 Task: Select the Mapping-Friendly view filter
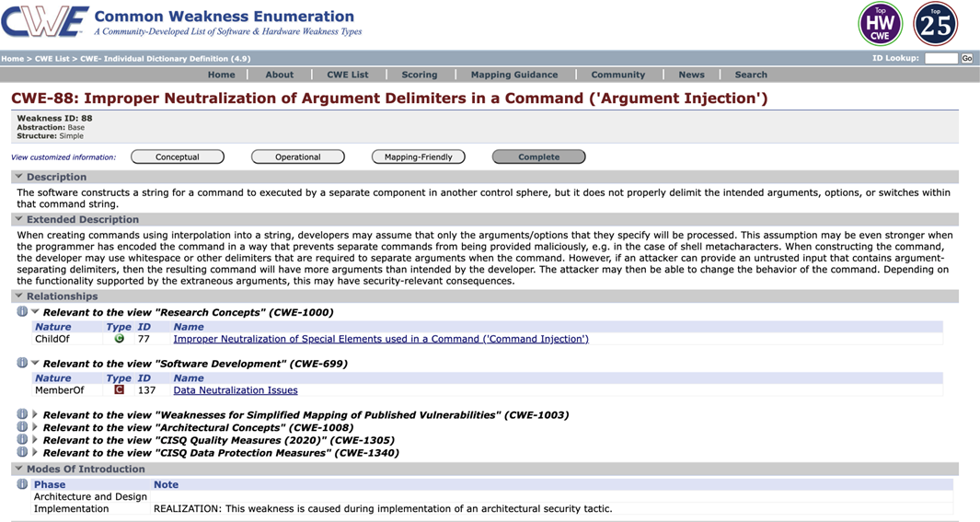tap(418, 157)
